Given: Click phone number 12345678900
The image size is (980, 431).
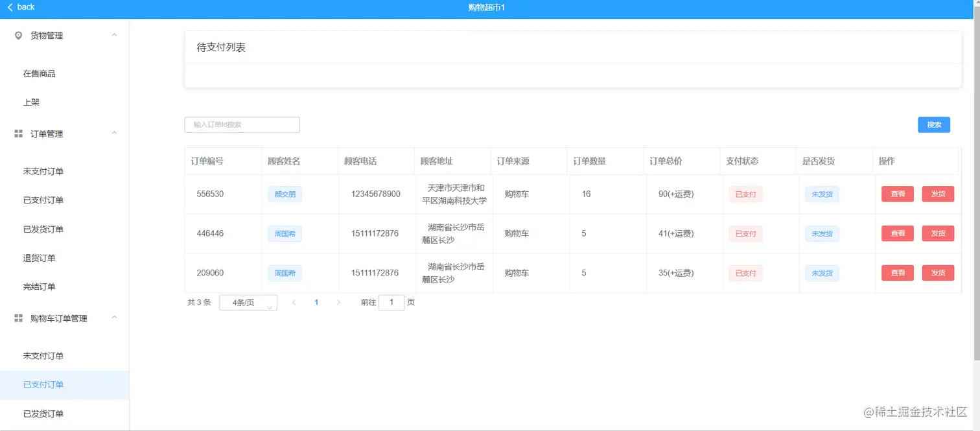Looking at the screenshot, I should (x=376, y=194).
